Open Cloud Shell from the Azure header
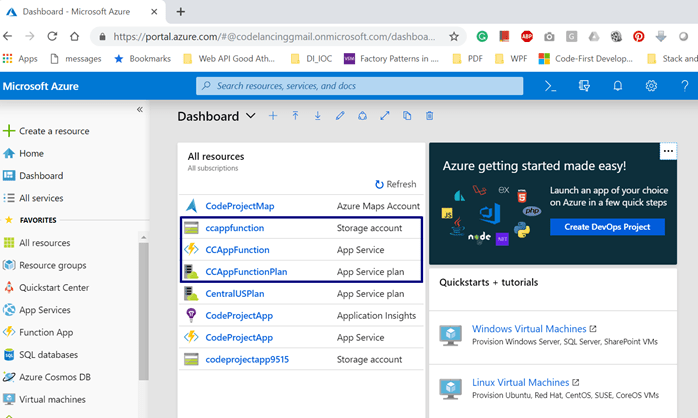The image size is (698, 418). pos(550,86)
